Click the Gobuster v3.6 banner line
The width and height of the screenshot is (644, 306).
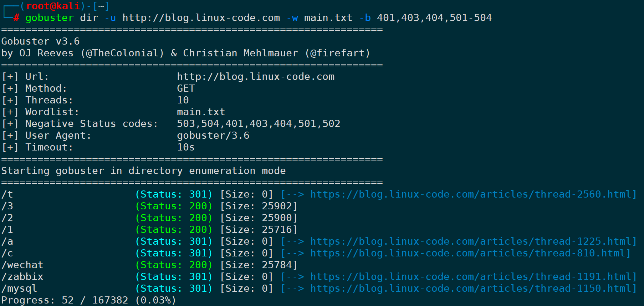40,41
